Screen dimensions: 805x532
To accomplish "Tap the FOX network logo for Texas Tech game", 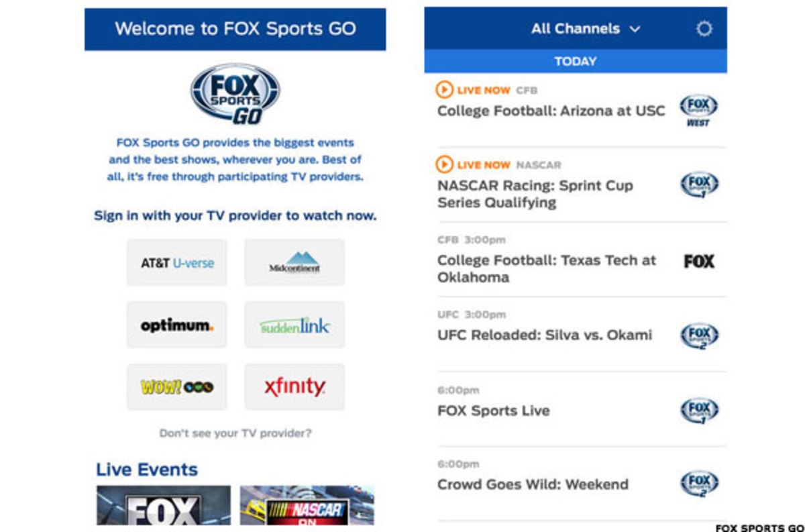I will coord(698,261).
